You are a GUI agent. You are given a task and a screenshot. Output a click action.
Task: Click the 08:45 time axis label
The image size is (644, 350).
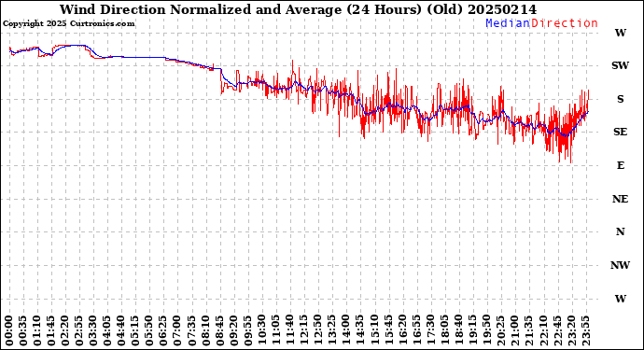[x=219, y=331]
